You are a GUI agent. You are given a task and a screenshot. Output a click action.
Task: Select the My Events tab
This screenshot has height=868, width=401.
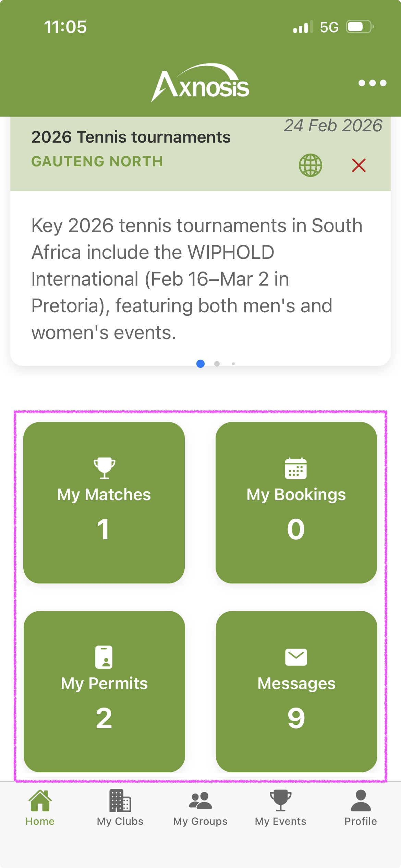280,808
